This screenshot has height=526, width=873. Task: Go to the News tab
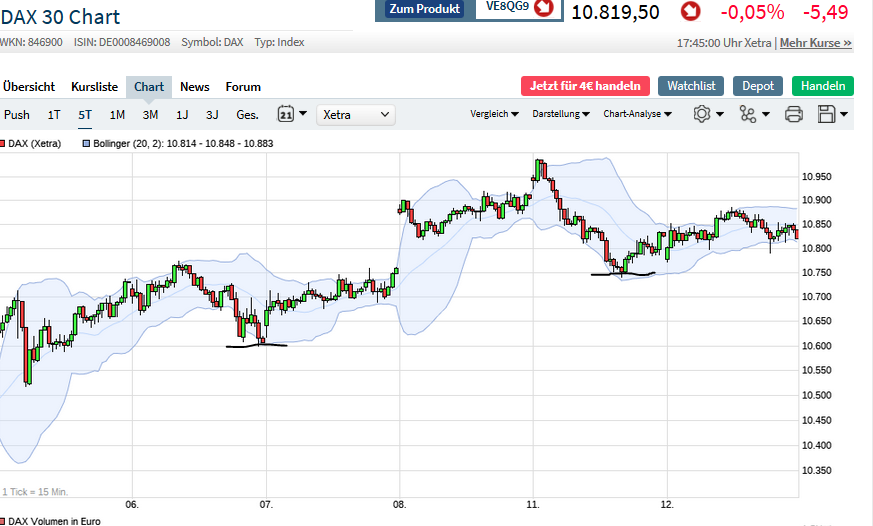click(195, 87)
